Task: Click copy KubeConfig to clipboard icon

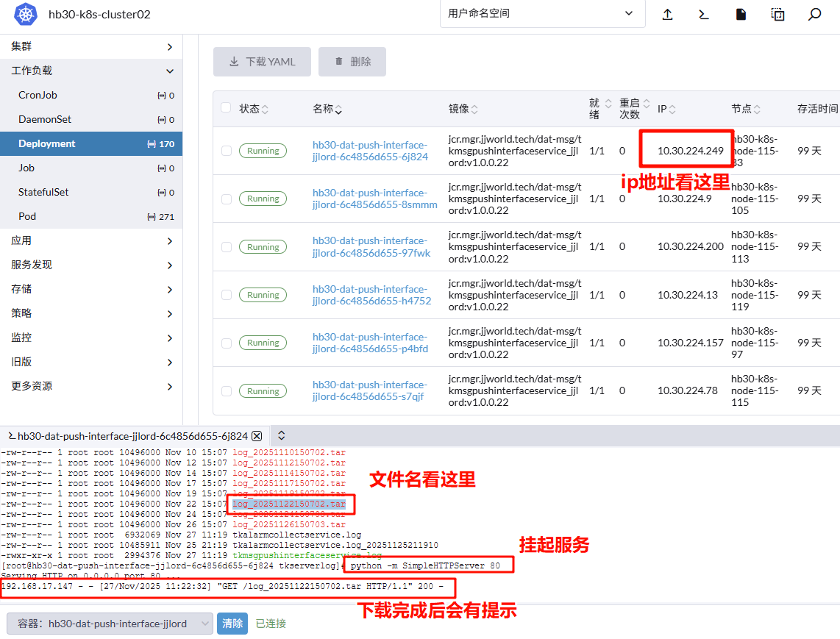Action: click(x=777, y=14)
